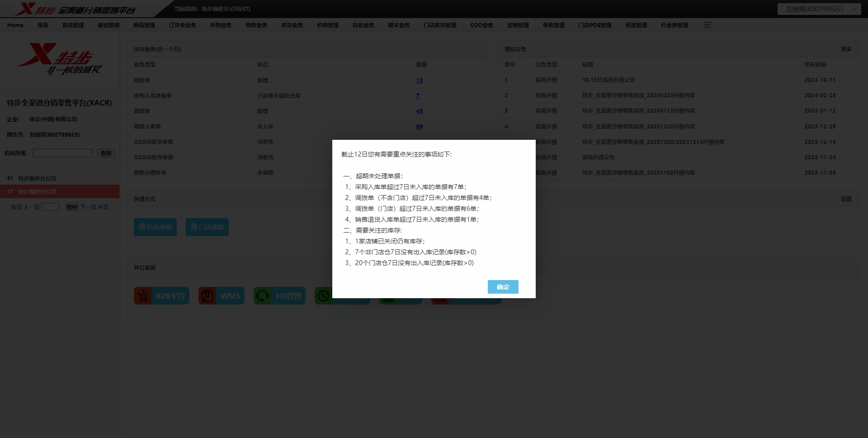Viewport: 868px width, 438px height.
Task: Click the clipboard icon on 机构参数
Action: (x=142, y=227)
